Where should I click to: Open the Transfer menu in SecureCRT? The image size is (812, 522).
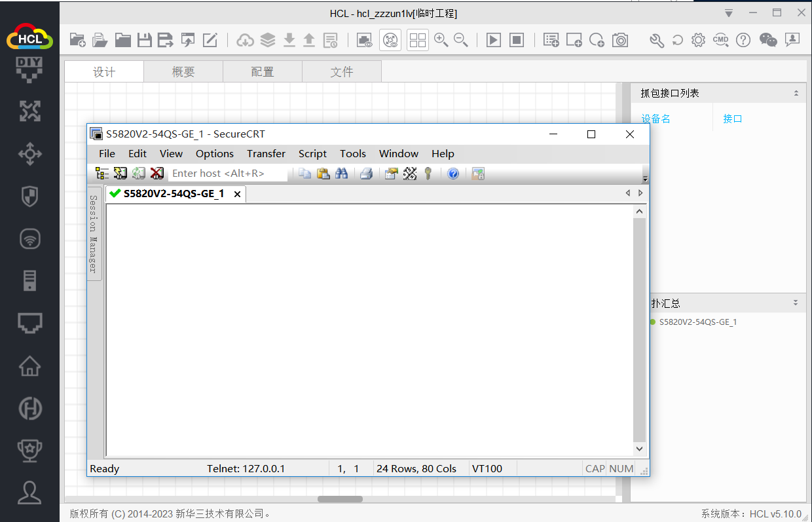(266, 153)
